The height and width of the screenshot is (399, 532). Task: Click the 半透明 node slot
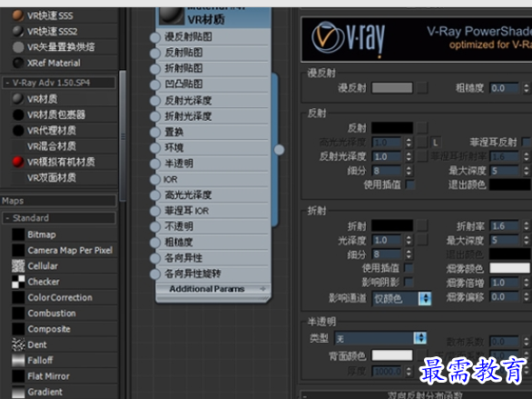[x=213, y=164]
